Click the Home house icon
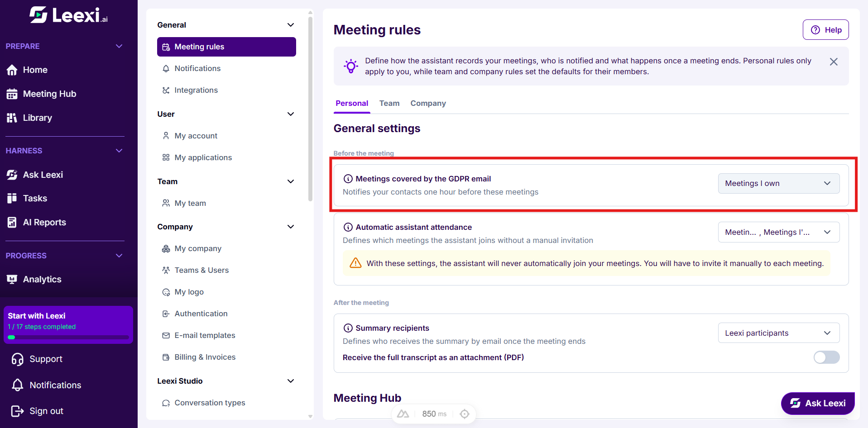This screenshot has width=868, height=428. click(x=12, y=70)
